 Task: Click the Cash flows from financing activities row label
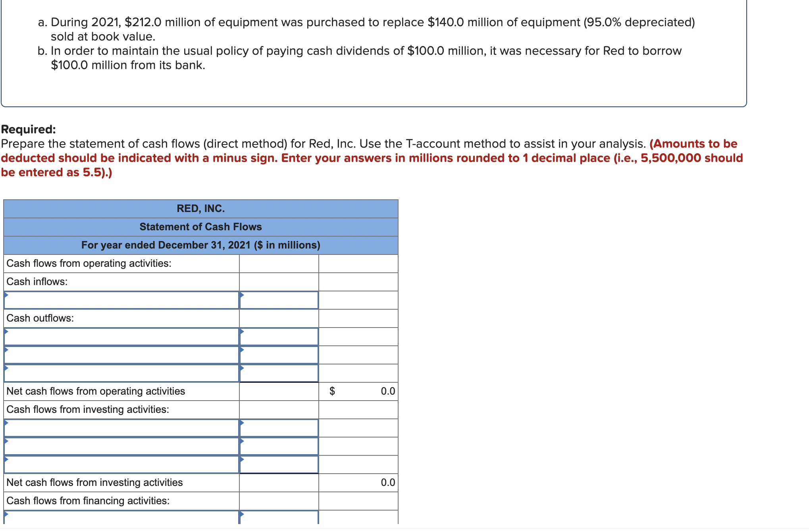(88, 500)
